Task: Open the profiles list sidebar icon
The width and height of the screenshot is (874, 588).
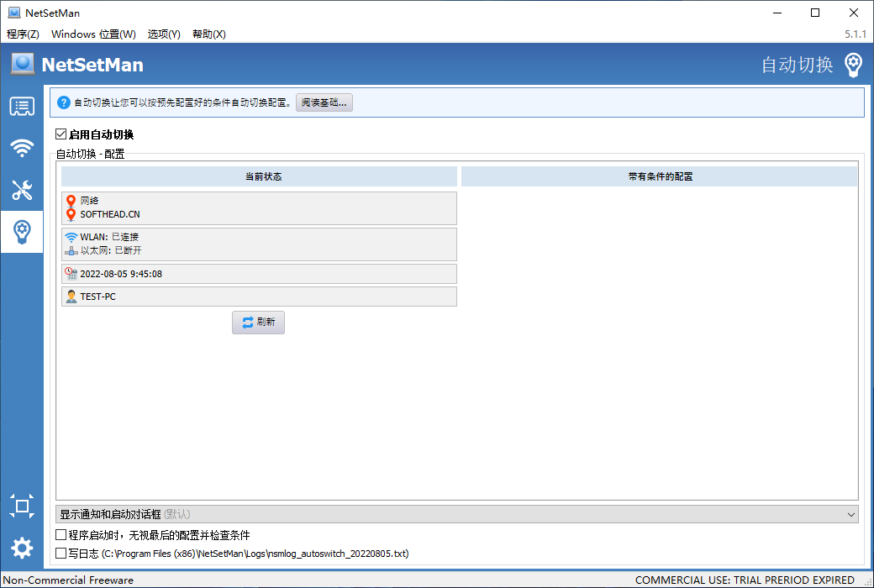Action: coord(22,107)
